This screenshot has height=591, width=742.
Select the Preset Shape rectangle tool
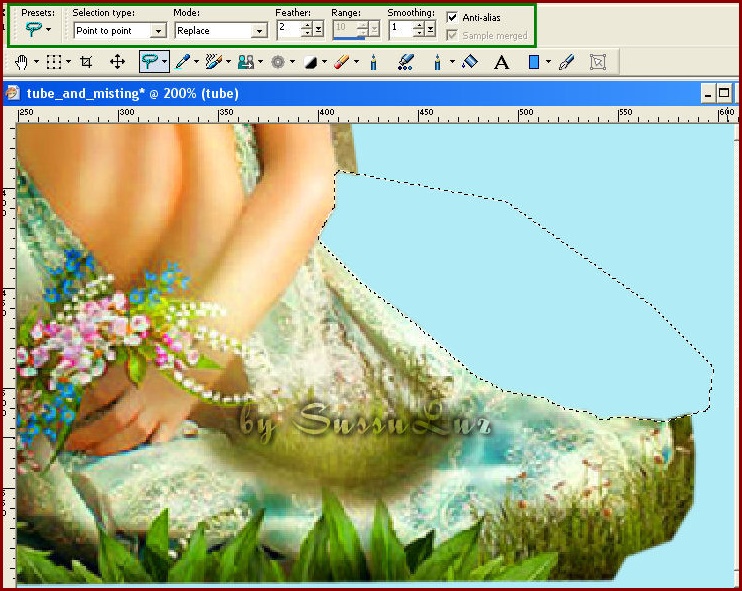[534, 62]
